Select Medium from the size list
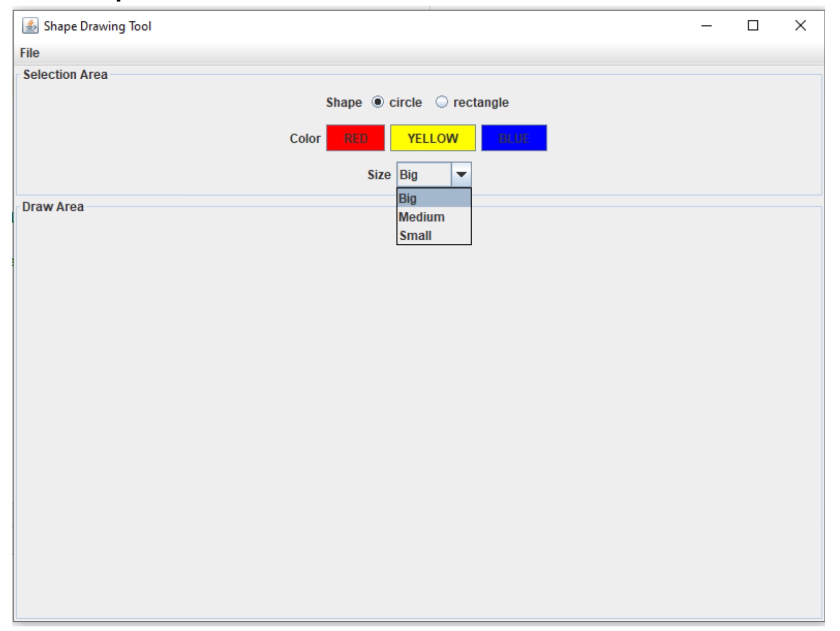 coord(420,216)
